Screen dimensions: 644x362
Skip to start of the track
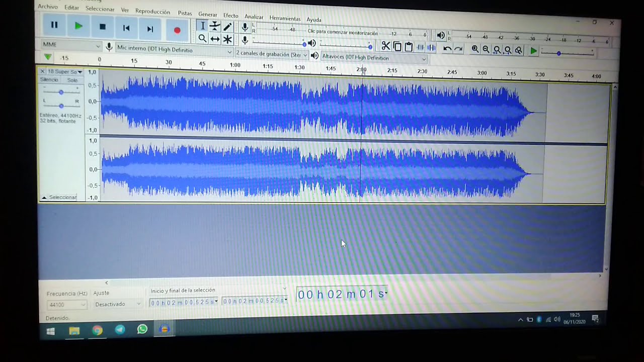pos(126,28)
